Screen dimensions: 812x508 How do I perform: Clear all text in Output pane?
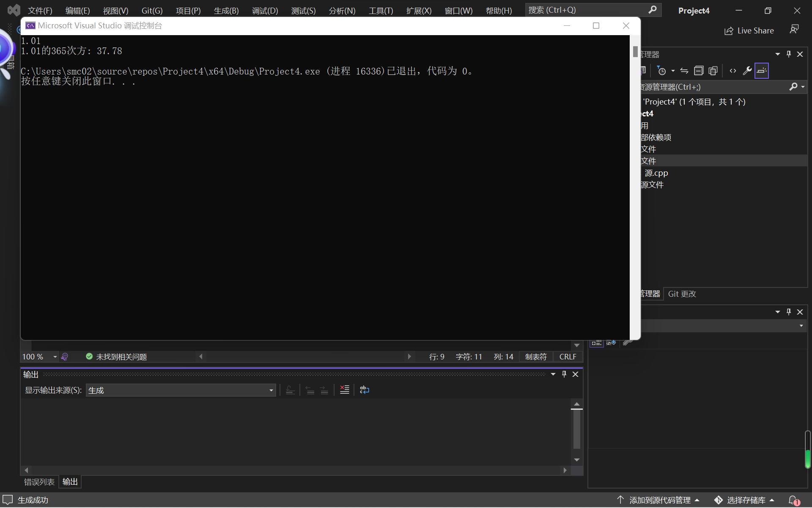click(x=345, y=390)
